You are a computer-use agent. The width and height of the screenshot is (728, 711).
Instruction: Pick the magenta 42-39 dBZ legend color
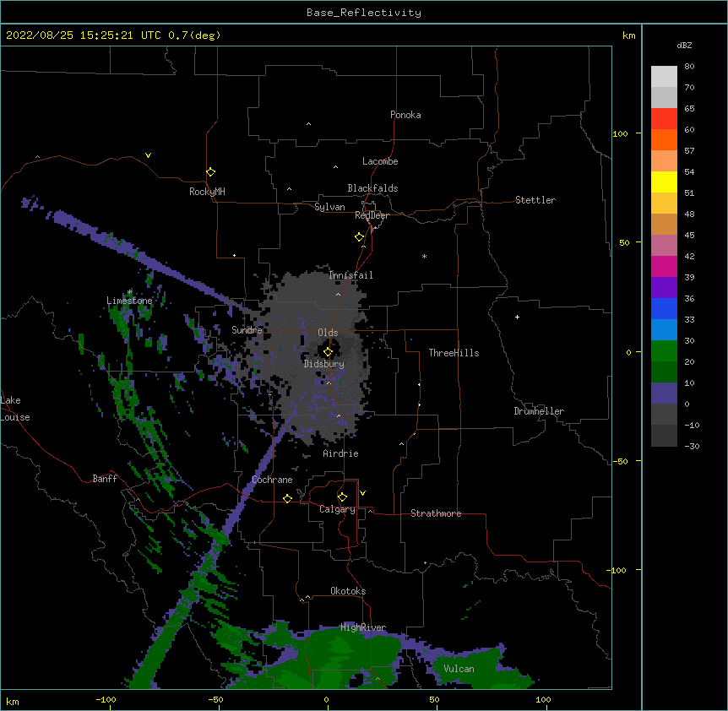click(664, 267)
